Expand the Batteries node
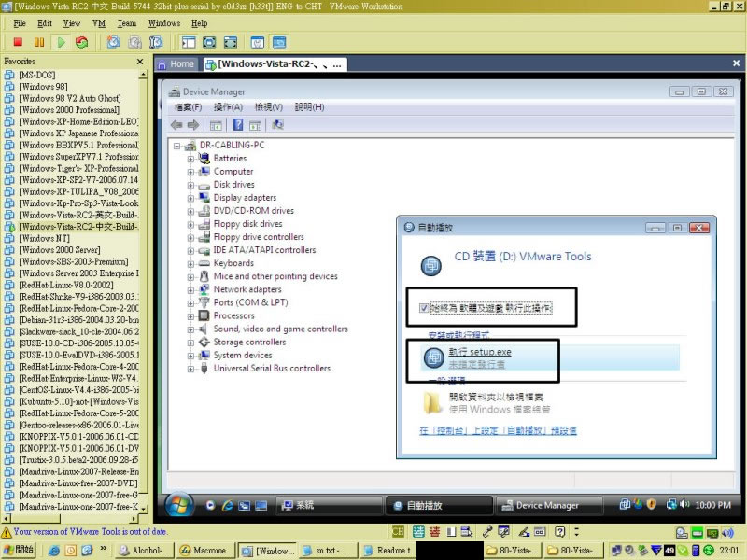Image resolution: width=747 pixels, height=560 pixels. pyautogui.click(x=190, y=159)
